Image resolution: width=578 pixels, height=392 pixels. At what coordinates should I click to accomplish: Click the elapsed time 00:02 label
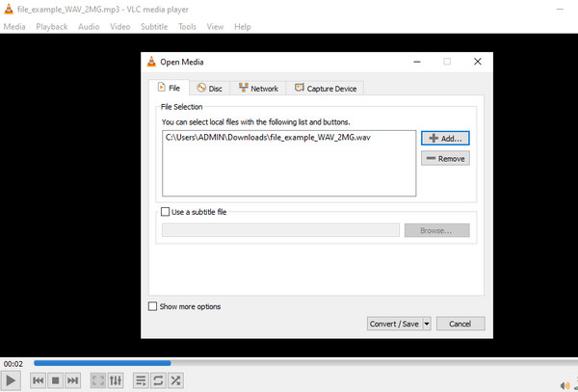13,364
